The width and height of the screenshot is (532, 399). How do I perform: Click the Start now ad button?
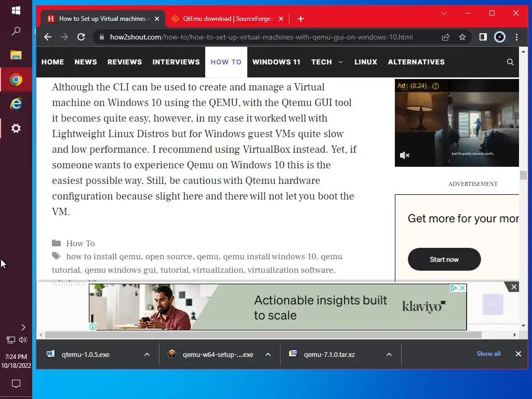click(444, 259)
